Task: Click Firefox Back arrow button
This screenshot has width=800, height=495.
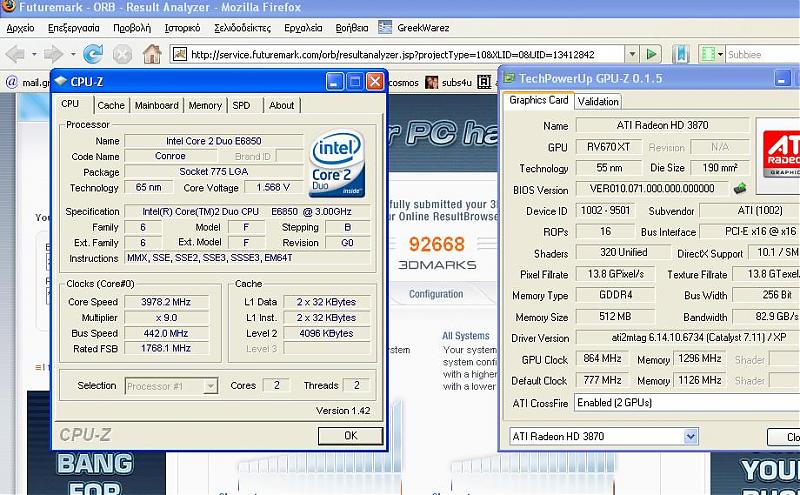Action: [x=15, y=54]
